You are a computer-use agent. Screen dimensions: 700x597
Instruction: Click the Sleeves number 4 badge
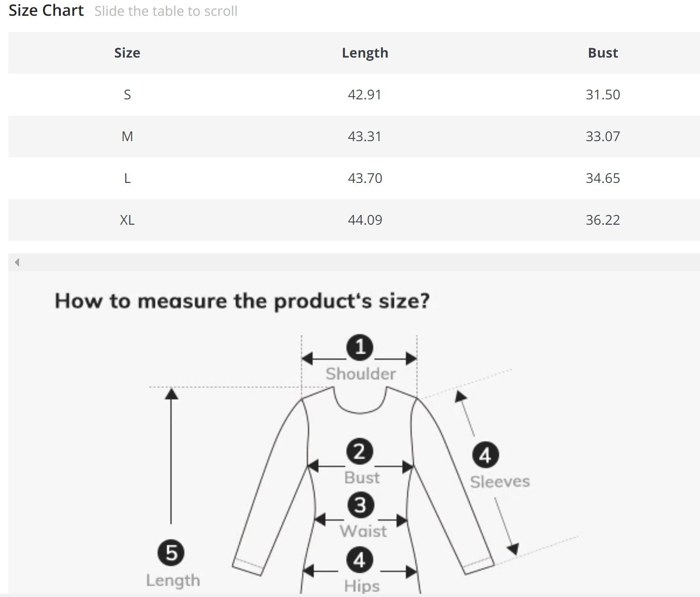pyautogui.click(x=486, y=455)
